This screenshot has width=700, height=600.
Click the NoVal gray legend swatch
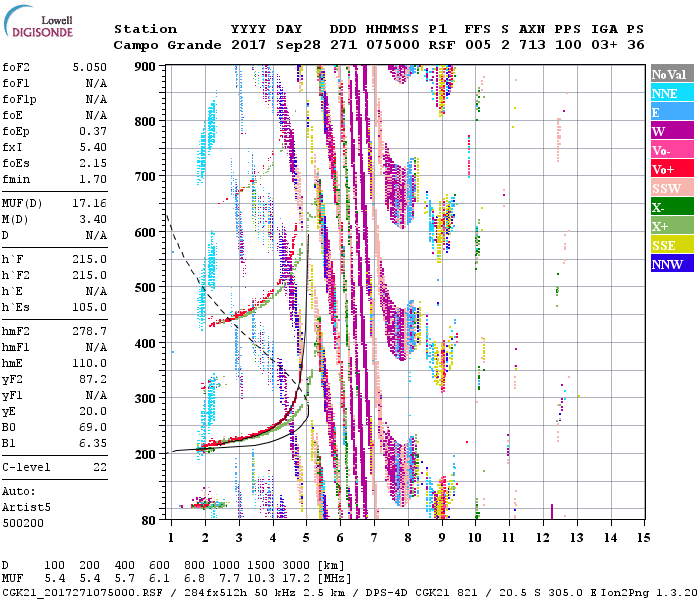coord(672,74)
